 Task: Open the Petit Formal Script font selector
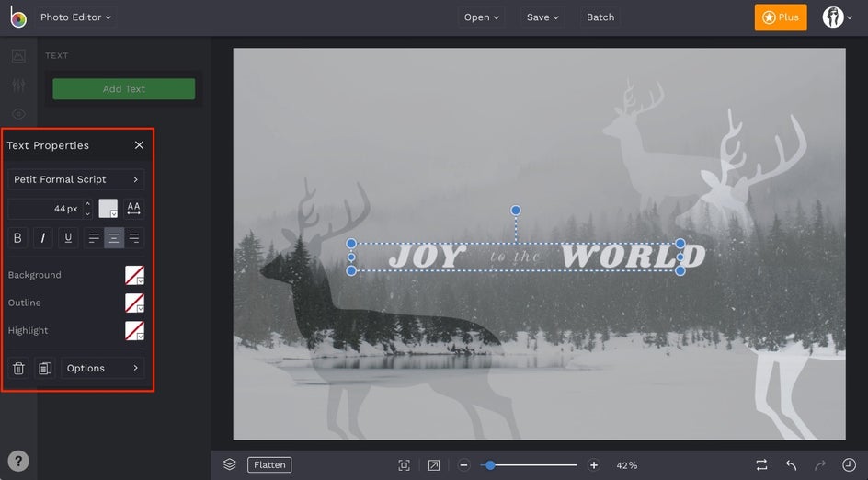[x=75, y=179]
